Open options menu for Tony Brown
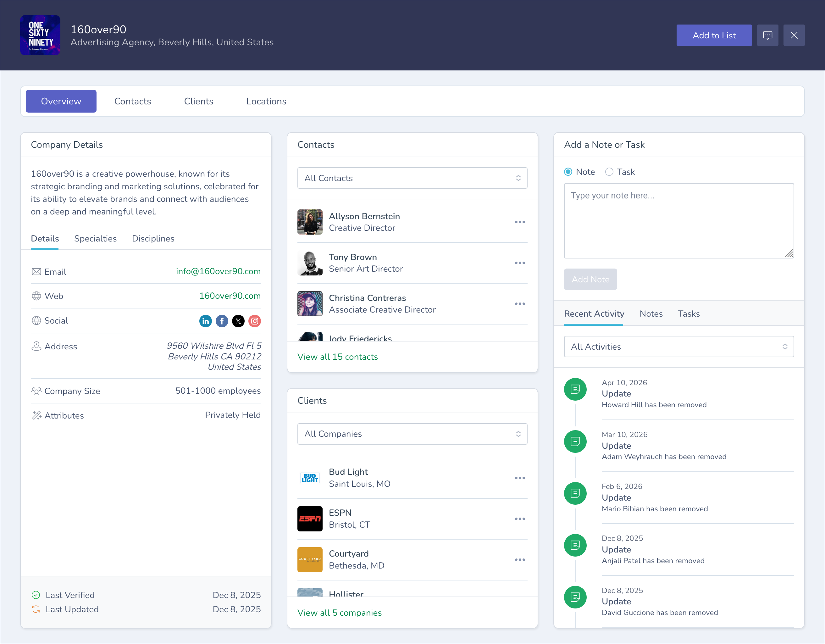Viewport: 825px width, 644px height. click(520, 263)
